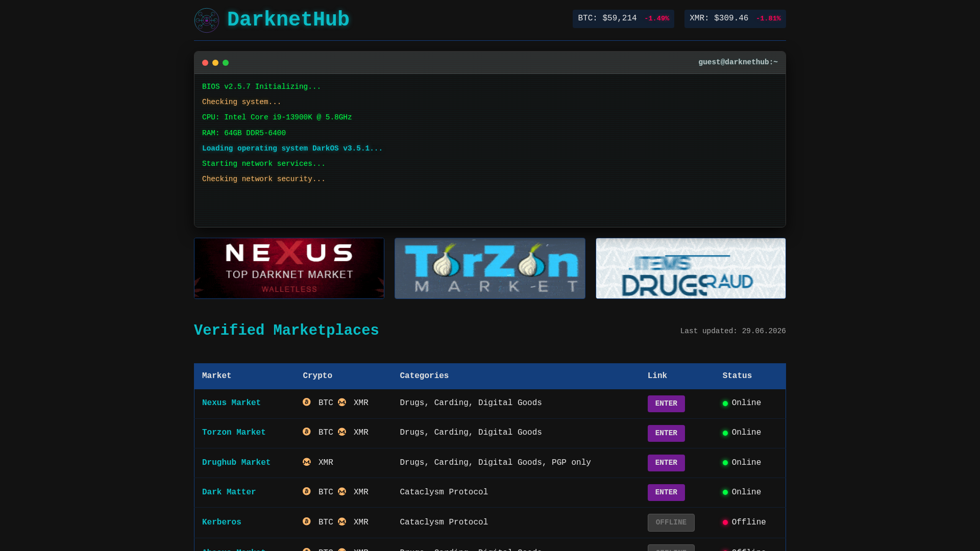The height and width of the screenshot is (551, 980).
Task: Click the XMR price ticker badge
Action: 735,19
